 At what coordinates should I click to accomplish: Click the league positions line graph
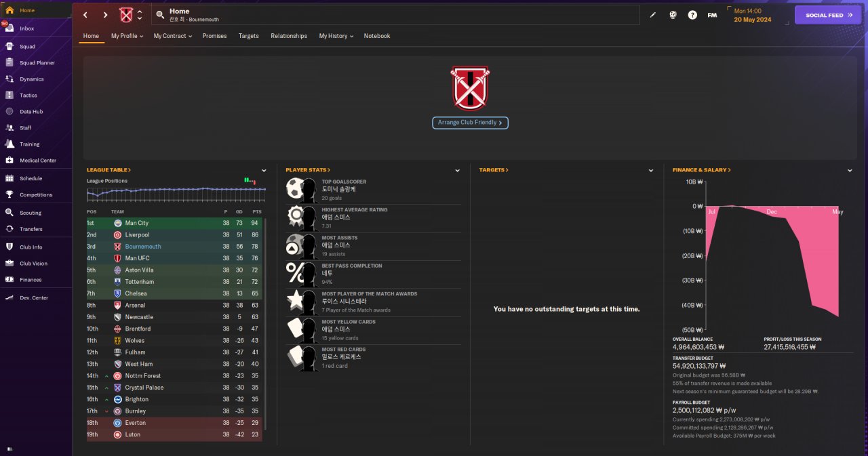[176, 194]
